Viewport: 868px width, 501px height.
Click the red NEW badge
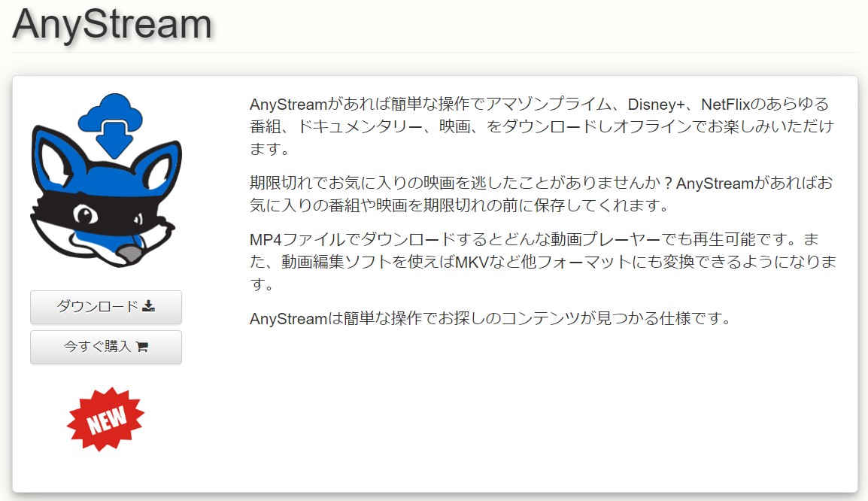coord(106,419)
